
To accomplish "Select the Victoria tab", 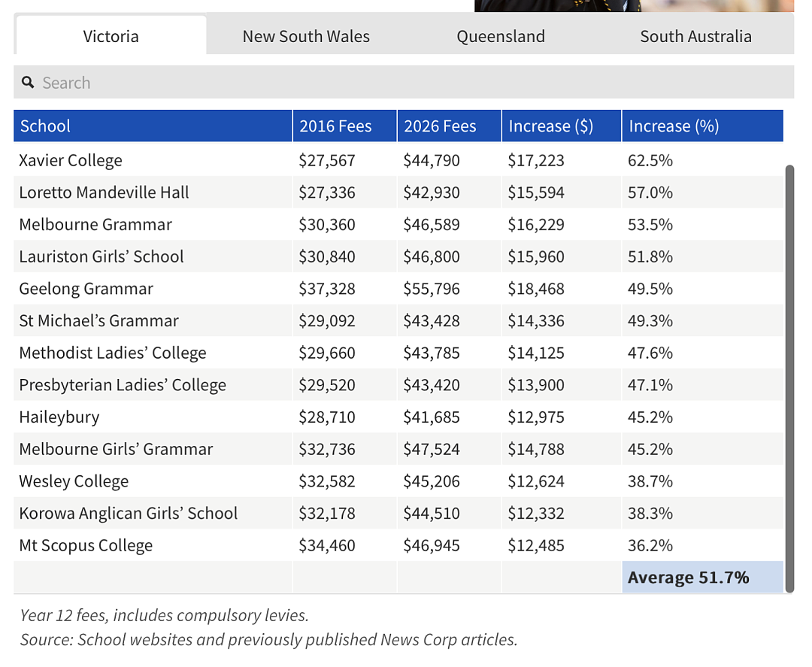I will click(111, 35).
